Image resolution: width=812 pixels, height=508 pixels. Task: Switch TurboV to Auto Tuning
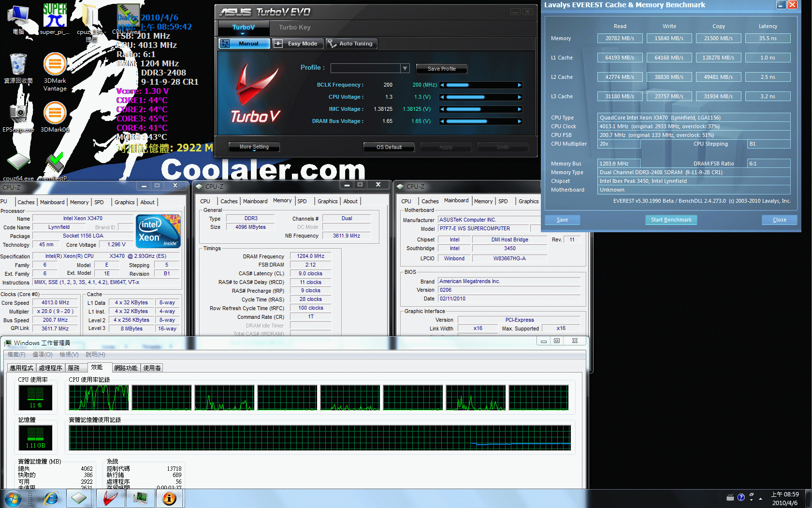pos(351,44)
